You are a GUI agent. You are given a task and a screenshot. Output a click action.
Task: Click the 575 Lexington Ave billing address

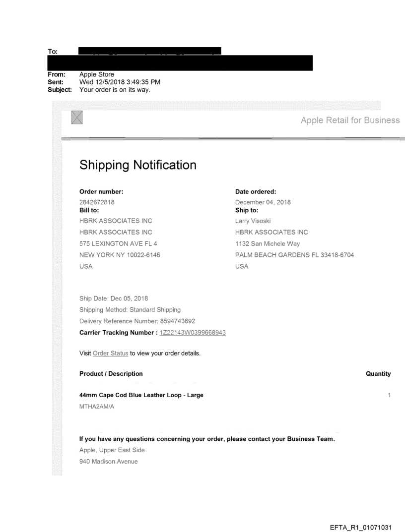coord(119,243)
